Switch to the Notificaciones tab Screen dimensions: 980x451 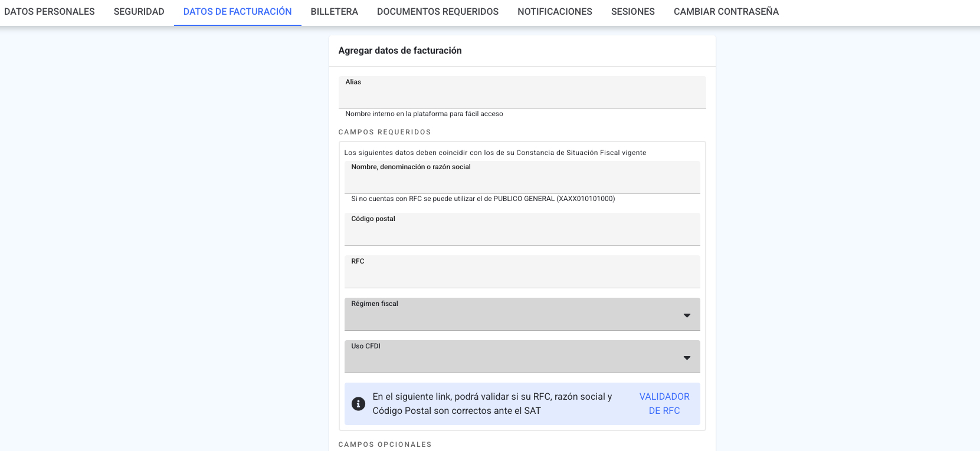coord(555,12)
